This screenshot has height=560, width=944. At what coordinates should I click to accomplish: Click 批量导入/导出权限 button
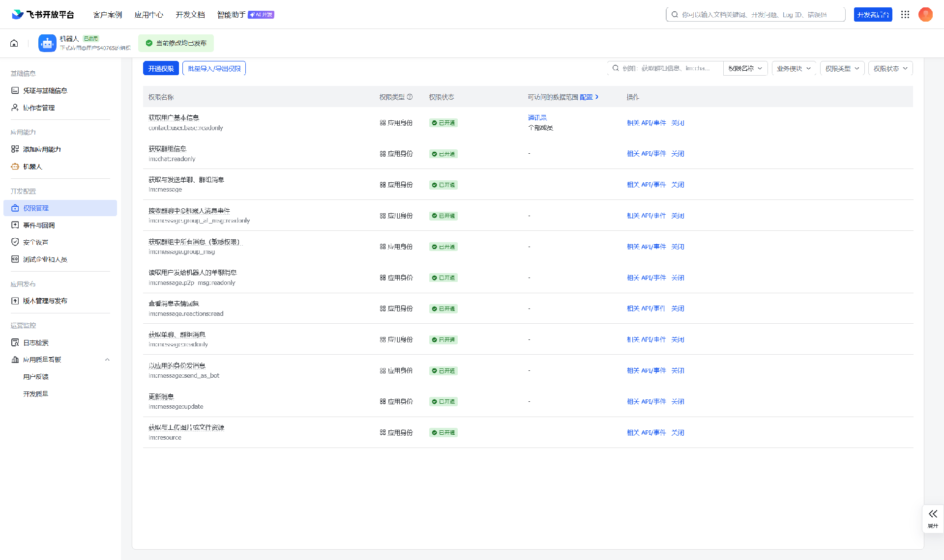coord(214,68)
